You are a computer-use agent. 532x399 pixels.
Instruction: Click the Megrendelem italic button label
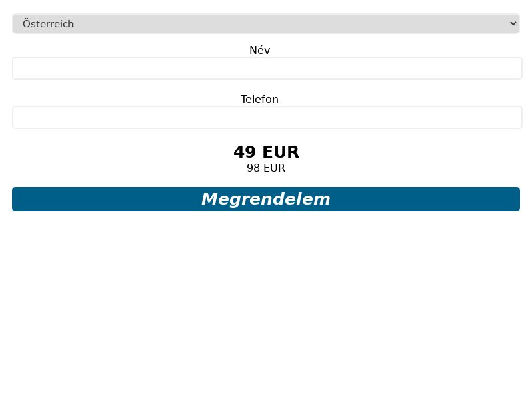[265, 199]
